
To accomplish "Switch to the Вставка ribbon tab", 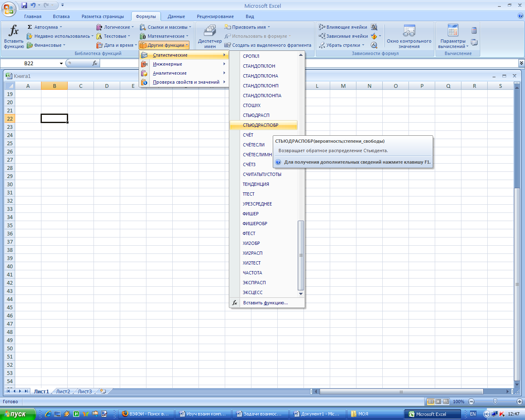I will pos(61,16).
